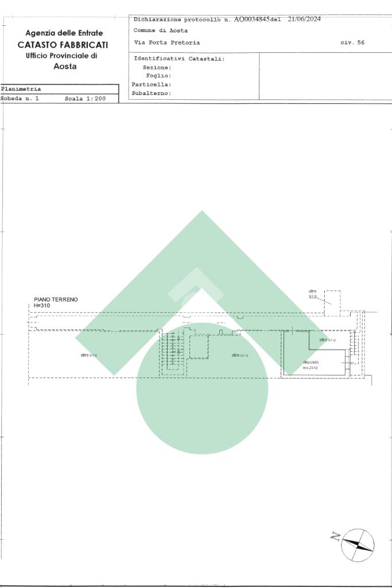Click the 'Subalterno:' field label
392x588 pixels.
pos(151,94)
